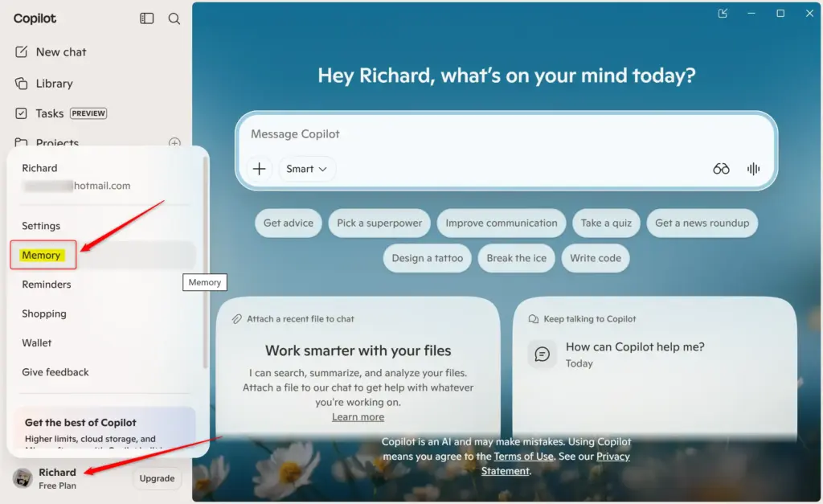
Task: Open the search icon in sidebar
Action: pos(174,19)
